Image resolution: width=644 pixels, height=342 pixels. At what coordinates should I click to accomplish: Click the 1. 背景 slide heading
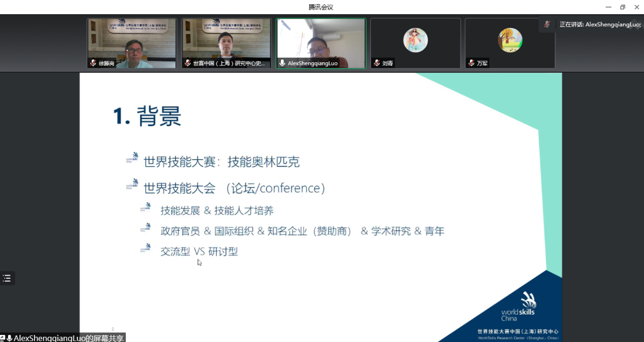(147, 117)
